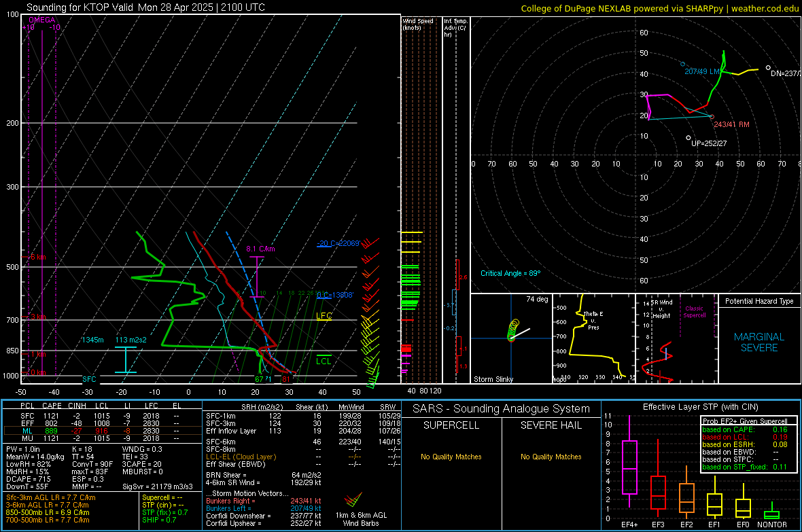The width and height of the screenshot is (802, 532).
Task: Click the '-20 C=22069' height label
Action: point(338,243)
